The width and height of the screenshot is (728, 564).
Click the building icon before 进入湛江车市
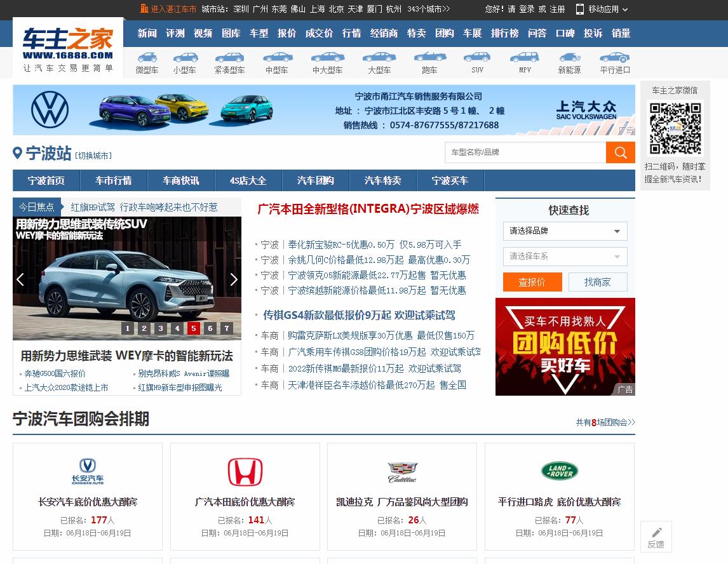(x=144, y=8)
